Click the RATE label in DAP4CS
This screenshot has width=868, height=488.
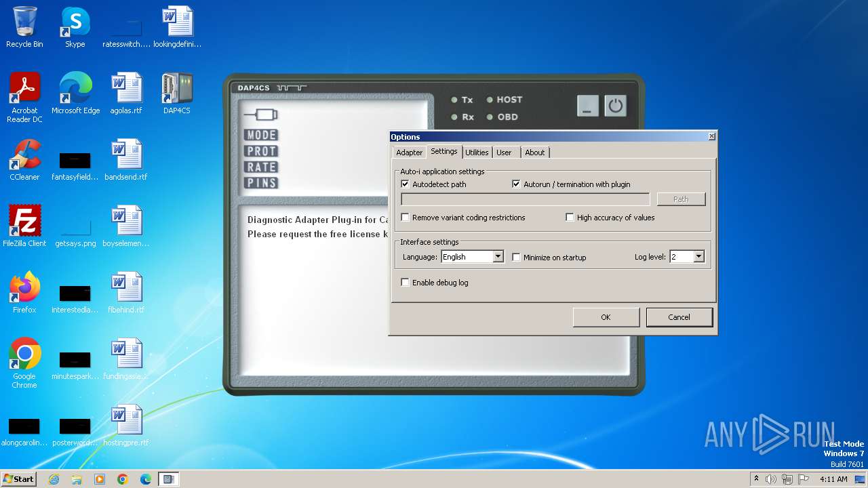(x=261, y=167)
